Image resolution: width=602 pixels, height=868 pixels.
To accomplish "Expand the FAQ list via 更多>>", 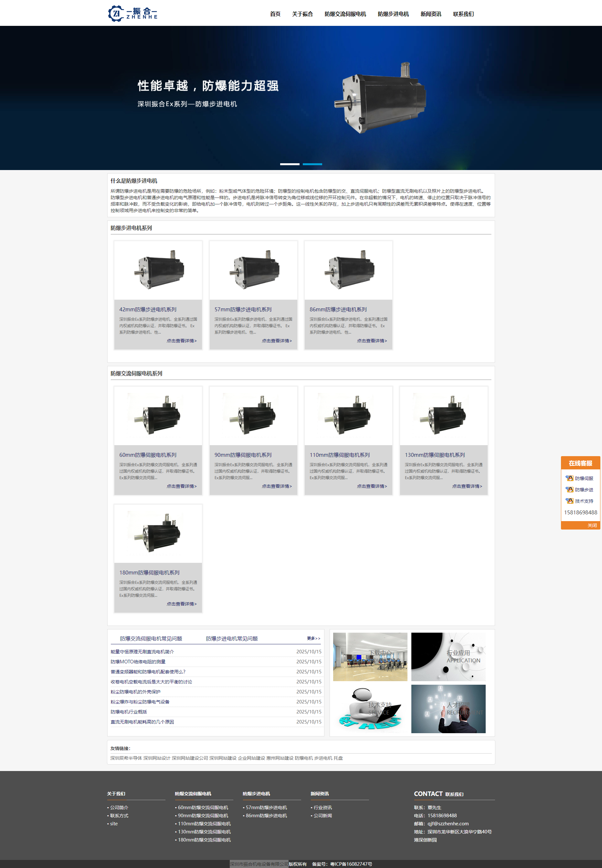I will [x=313, y=638].
